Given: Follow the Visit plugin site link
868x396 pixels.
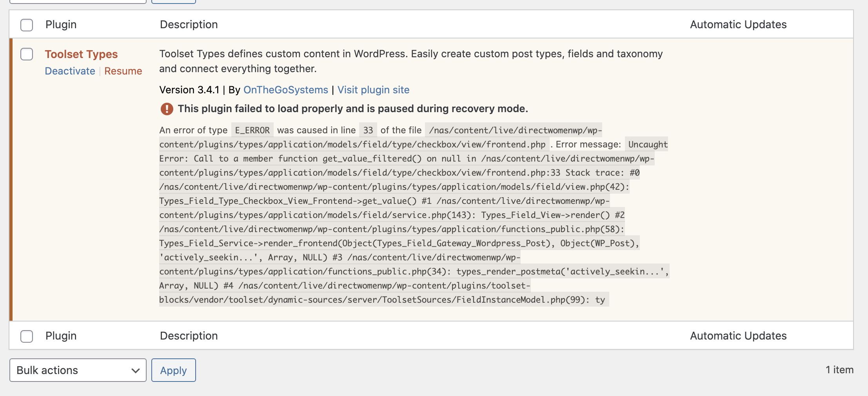Looking at the screenshot, I should (x=373, y=90).
